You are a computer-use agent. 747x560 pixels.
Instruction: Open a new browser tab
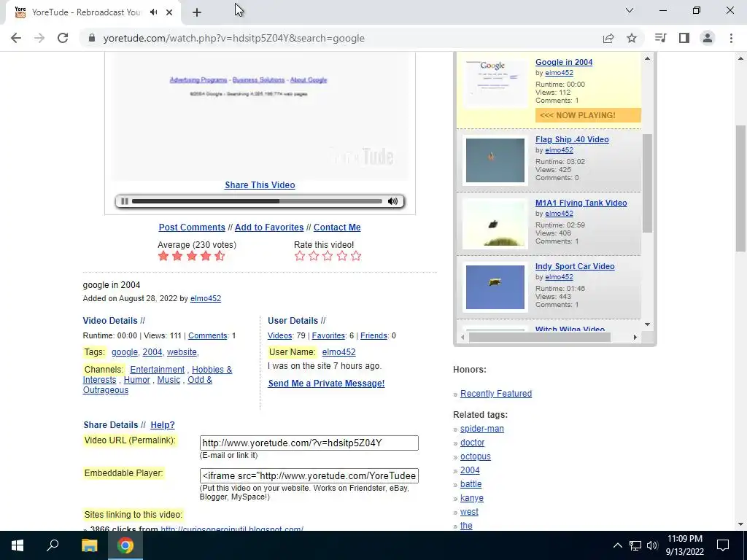pos(197,12)
